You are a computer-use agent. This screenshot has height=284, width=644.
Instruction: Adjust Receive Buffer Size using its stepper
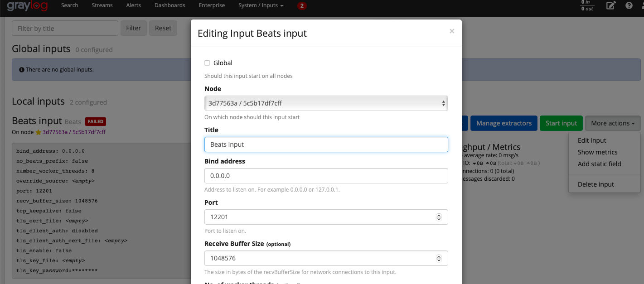(439, 258)
